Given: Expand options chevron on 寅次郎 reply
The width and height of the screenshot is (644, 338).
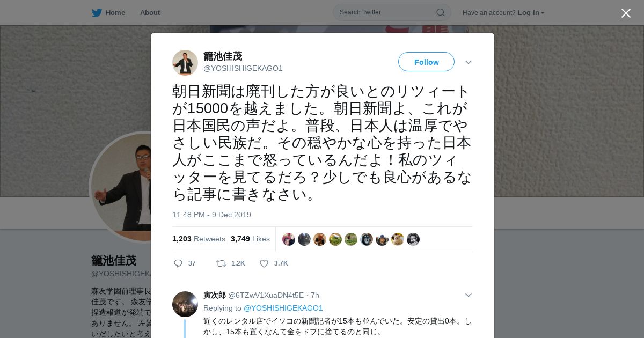Looking at the screenshot, I should 468,295.
